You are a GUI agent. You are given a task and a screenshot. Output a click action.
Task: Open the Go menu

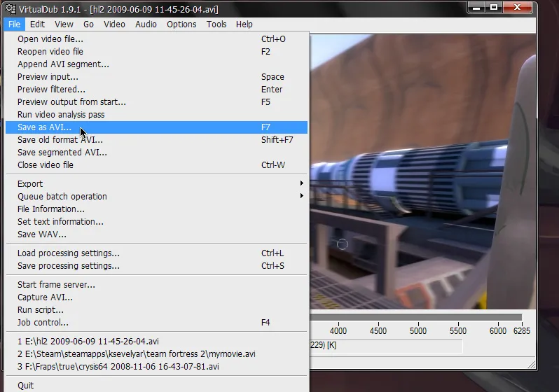tap(88, 24)
